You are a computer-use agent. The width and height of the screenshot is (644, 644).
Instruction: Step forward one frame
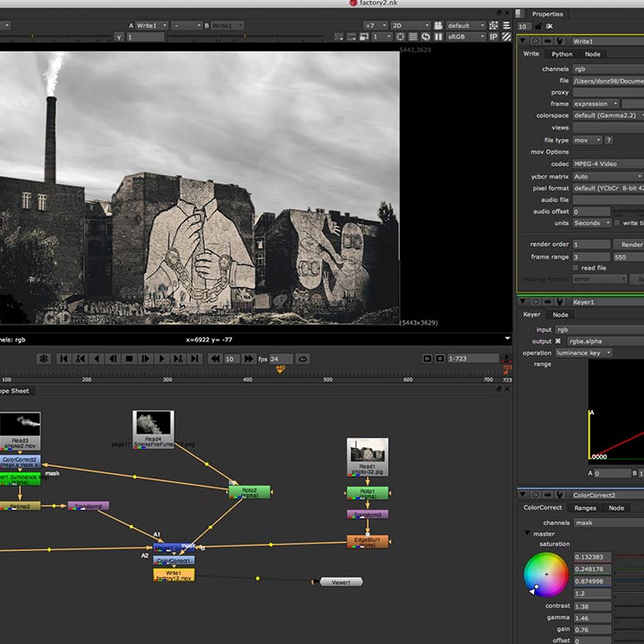(x=146, y=359)
